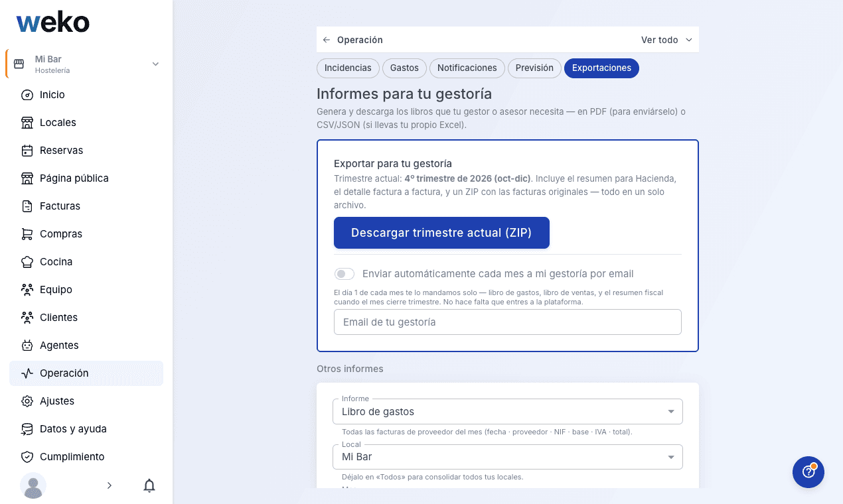Switch to the Gastos tab
Viewport: 843px width, 504px height.
click(x=404, y=68)
